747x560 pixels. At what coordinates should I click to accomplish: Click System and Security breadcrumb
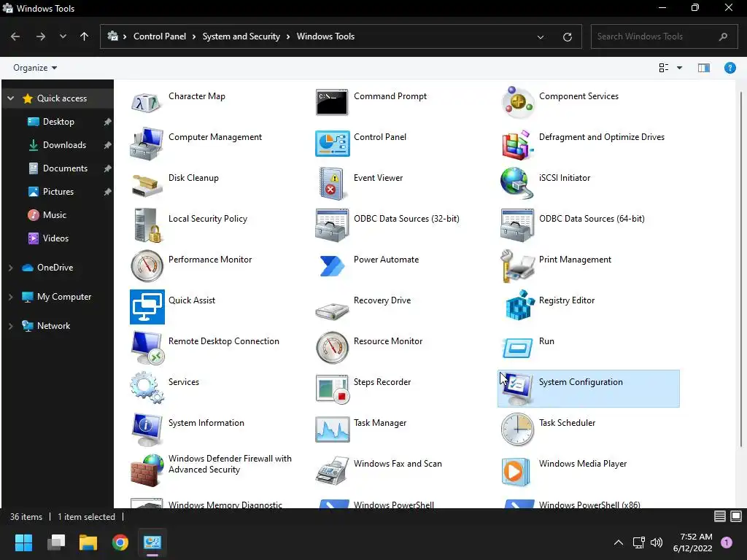tap(241, 36)
